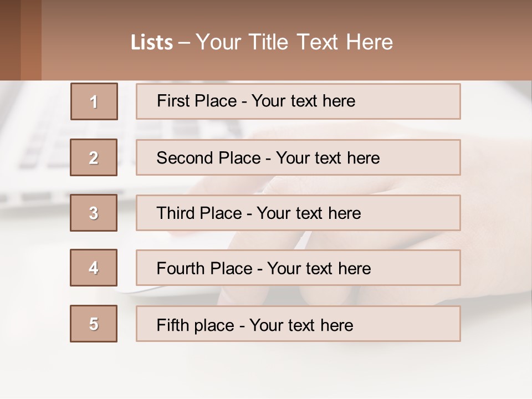Click blank space right of Third Place box
Viewport: 532px width, 399px height.
[x=496, y=213]
